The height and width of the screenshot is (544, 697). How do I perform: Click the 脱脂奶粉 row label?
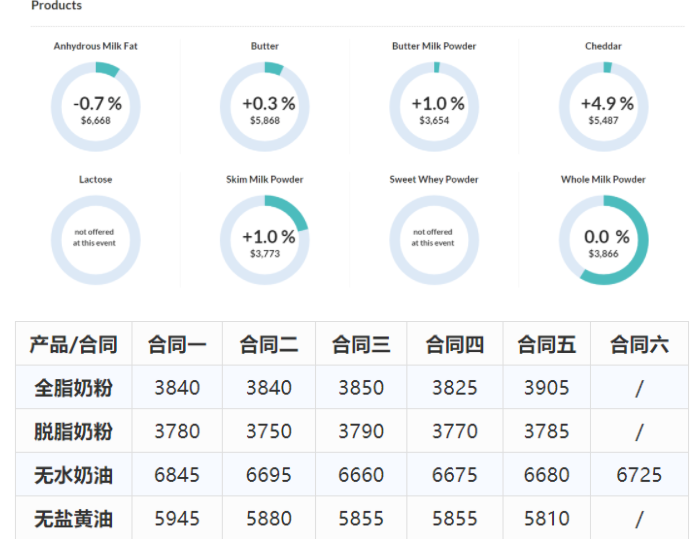pos(74,431)
